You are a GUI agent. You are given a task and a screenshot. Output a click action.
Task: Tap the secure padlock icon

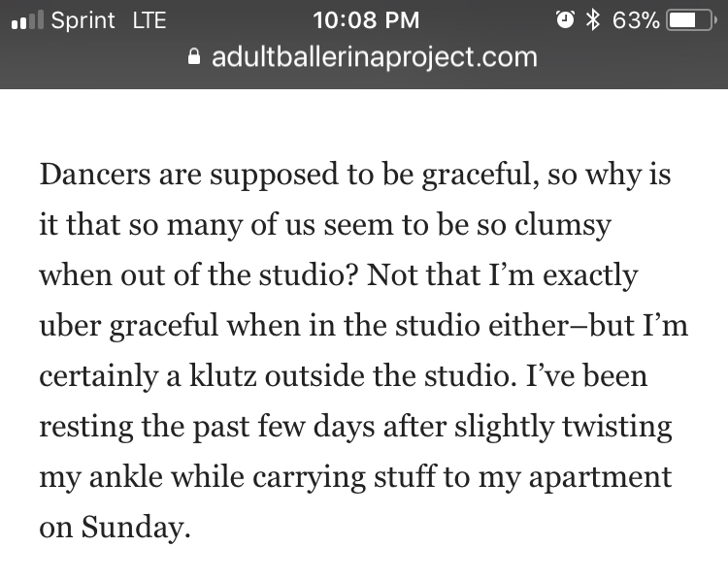pos(195,57)
